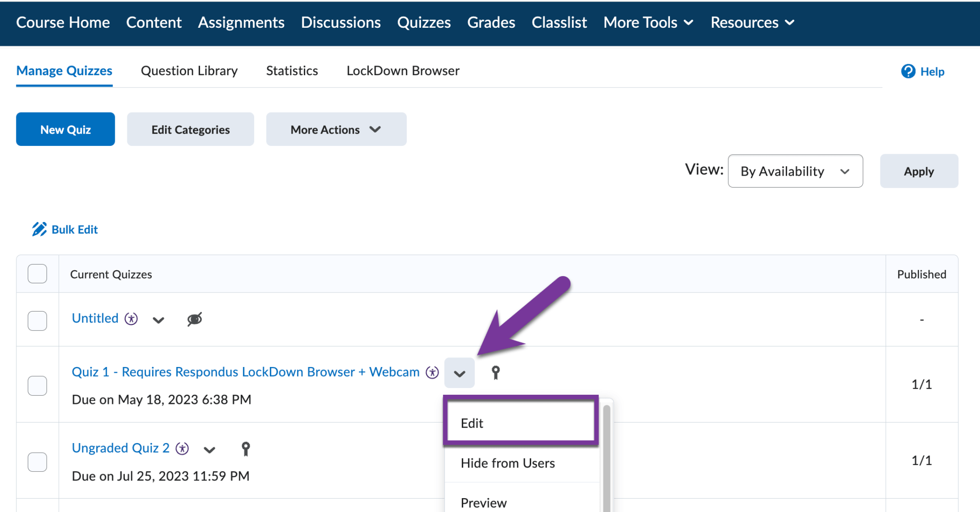The width and height of the screenshot is (980, 512).
Task: Open special access key icon for Quiz 1
Action: (x=496, y=372)
